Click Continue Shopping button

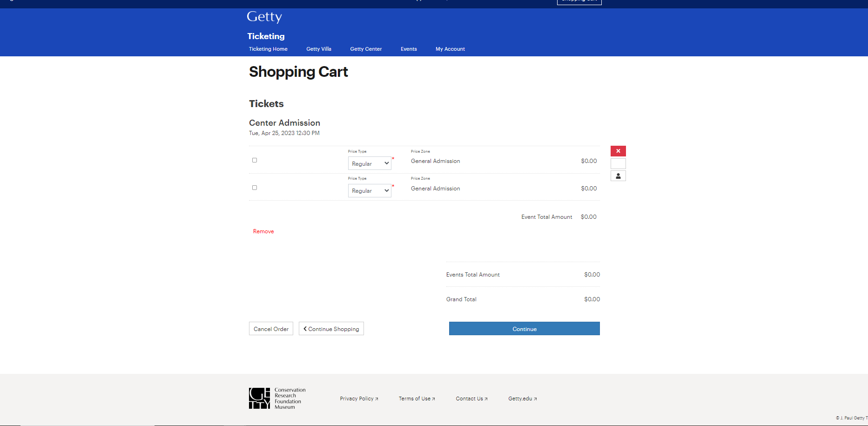[331, 329]
